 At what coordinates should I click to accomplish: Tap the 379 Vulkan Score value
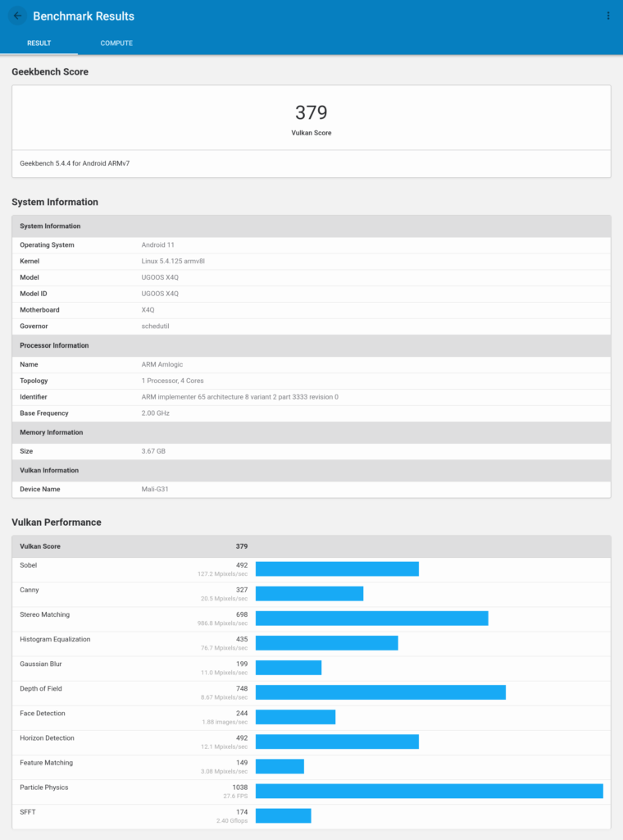(x=311, y=113)
